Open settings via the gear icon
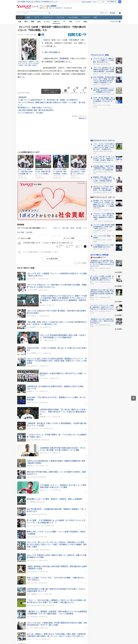The image size is (138, 644). [x=120, y=13]
